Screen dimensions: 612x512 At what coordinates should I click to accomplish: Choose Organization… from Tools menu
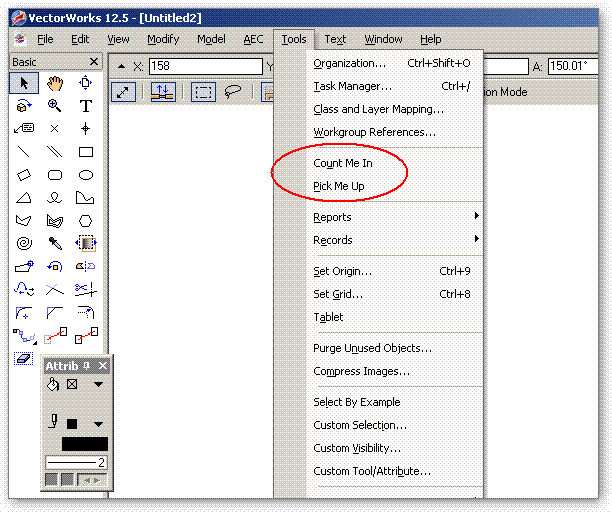(395, 63)
